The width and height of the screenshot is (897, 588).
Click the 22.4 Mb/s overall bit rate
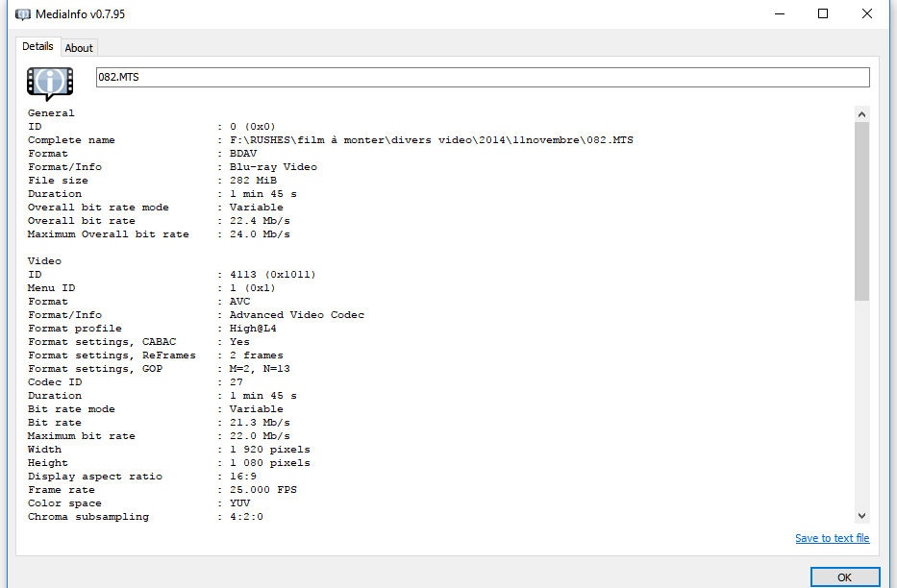[x=260, y=221]
